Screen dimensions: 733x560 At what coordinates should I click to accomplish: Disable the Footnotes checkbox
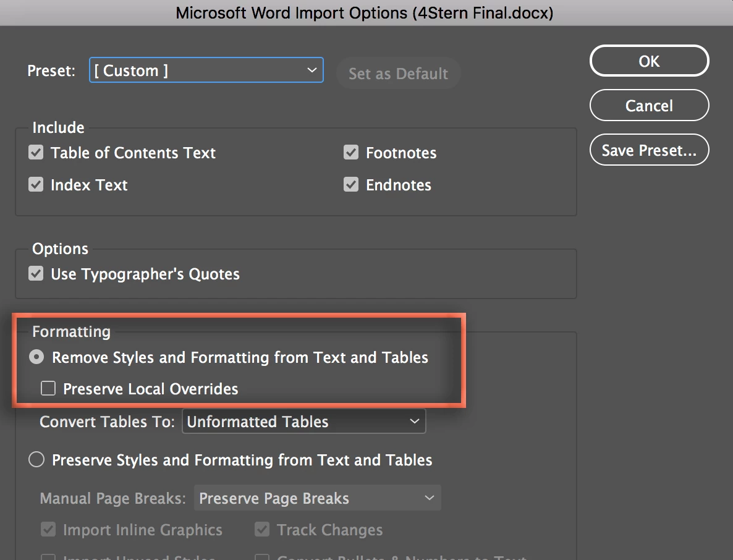(351, 153)
